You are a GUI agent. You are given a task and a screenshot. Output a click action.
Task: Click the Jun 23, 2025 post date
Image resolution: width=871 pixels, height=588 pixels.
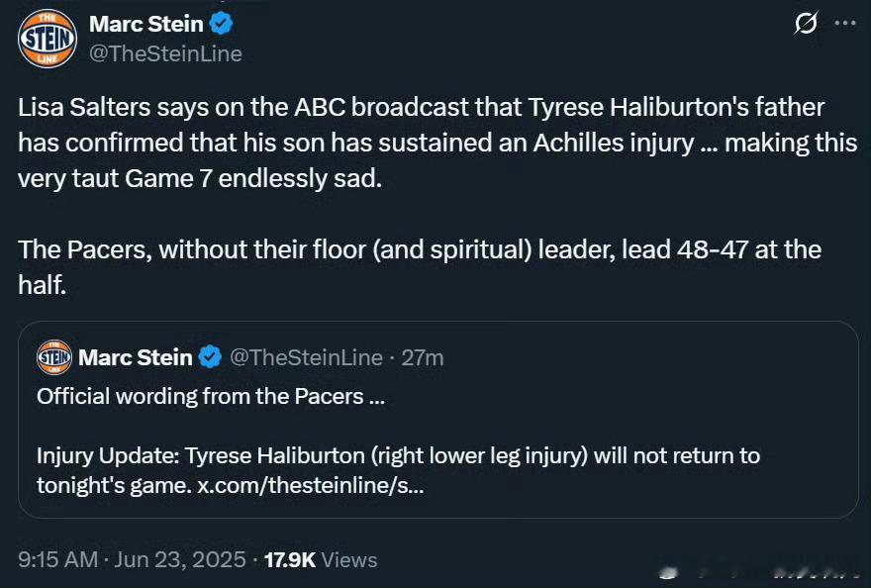click(x=179, y=559)
